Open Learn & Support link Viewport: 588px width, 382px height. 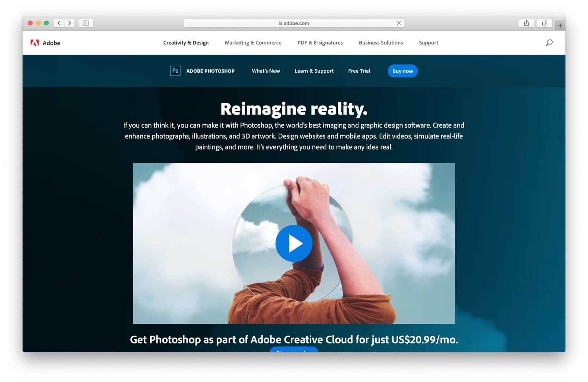click(314, 71)
